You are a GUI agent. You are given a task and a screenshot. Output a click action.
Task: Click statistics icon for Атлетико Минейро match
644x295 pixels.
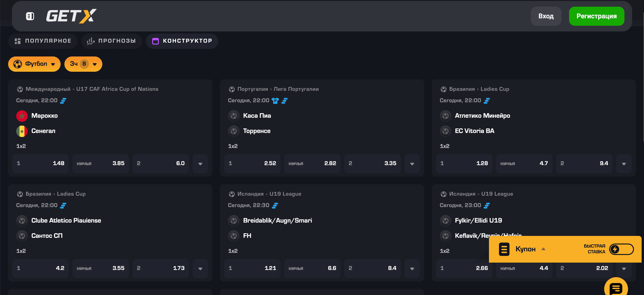pos(487,100)
